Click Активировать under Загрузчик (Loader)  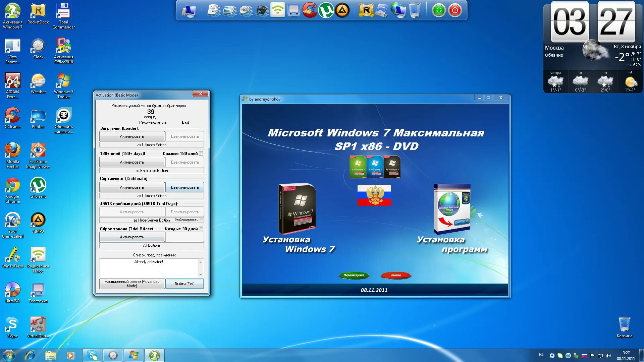pos(132,136)
